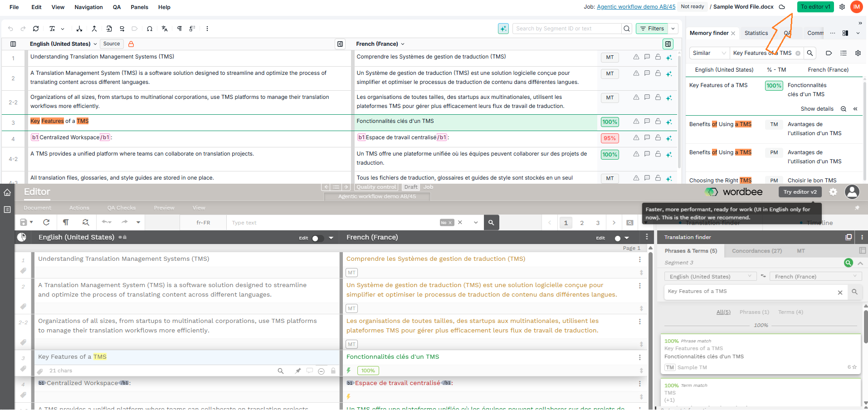Switch to the Concordances (27) tab

(x=756, y=251)
